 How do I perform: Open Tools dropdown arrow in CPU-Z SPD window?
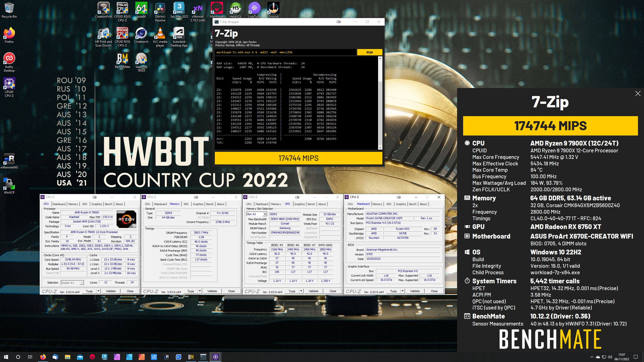[x=301, y=291]
